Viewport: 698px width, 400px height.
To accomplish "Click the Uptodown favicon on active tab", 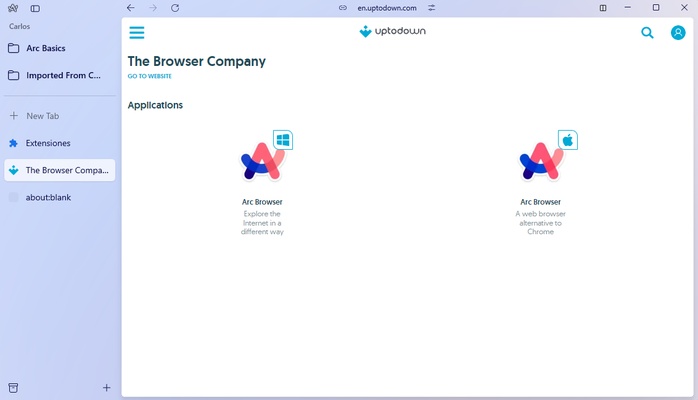I will pyautogui.click(x=13, y=170).
